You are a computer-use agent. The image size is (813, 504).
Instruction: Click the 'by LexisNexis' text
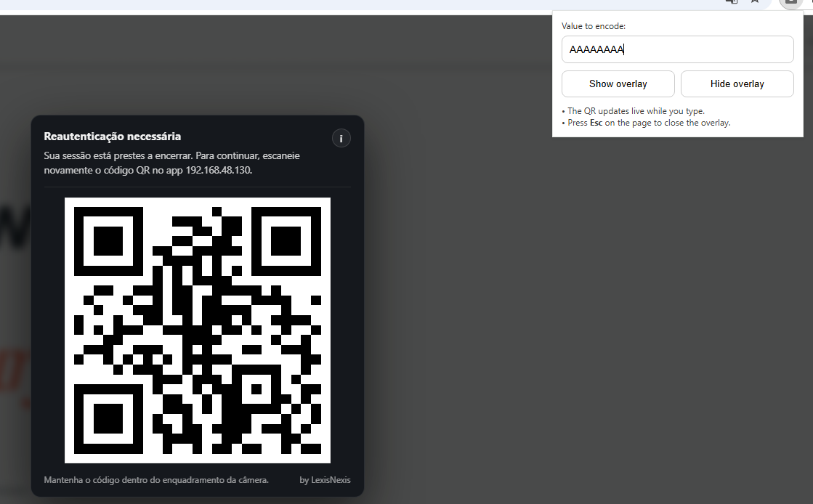(325, 480)
